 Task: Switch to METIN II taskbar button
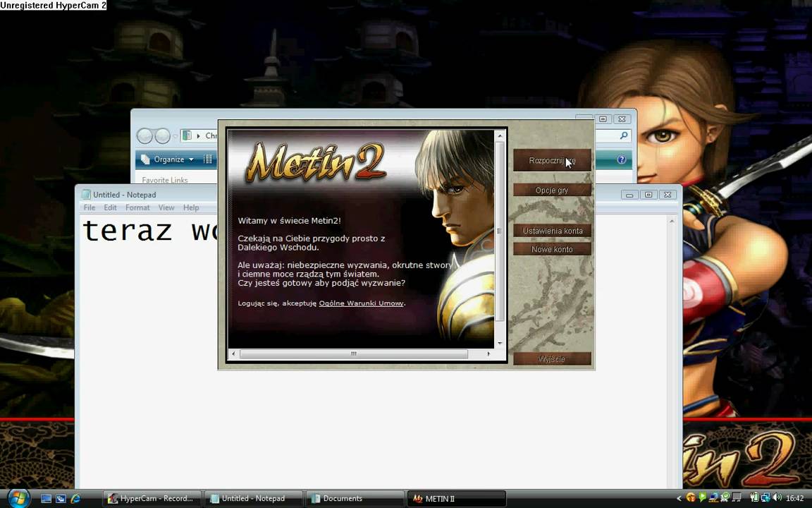pyautogui.click(x=456, y=499)
